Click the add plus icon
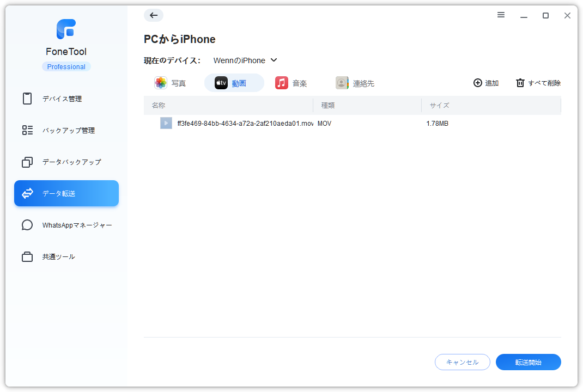The width and height of the screenshot is (583, 392). (x=478, y=83)
